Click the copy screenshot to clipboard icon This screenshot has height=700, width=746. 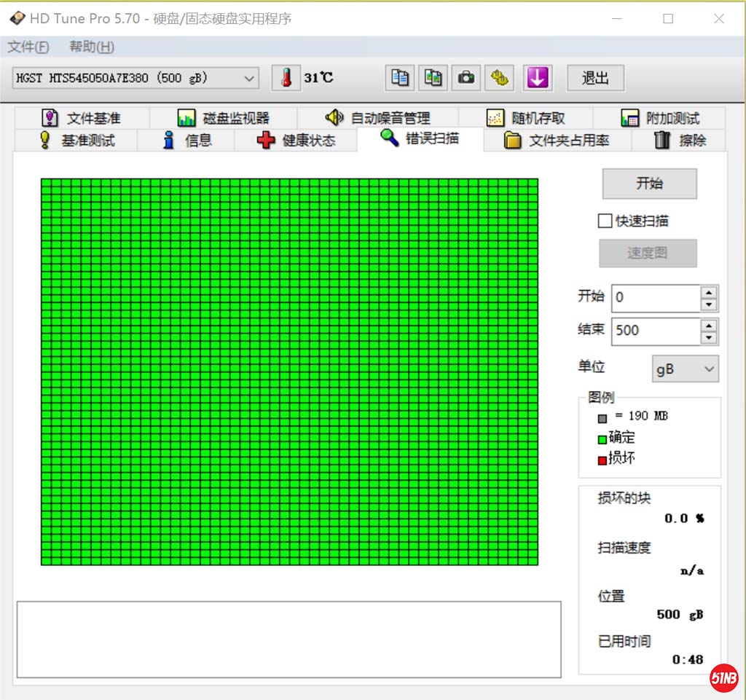tap(433, 78)
